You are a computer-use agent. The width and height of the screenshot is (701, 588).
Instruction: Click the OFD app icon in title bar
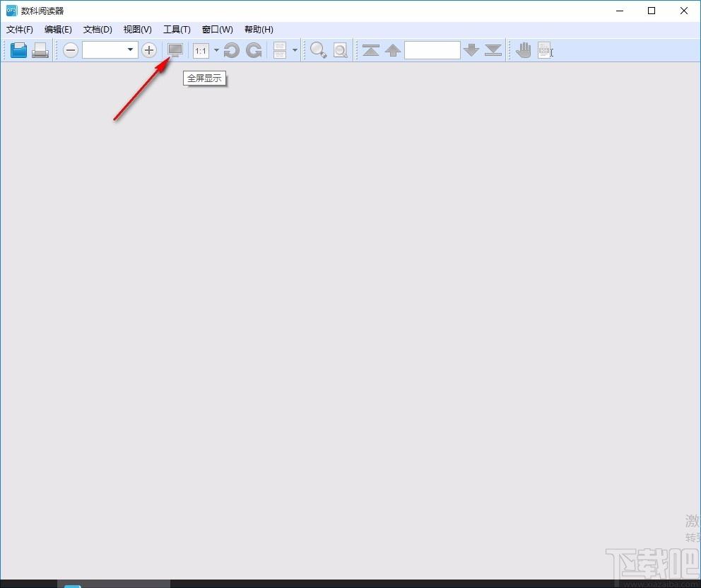[x=11, y=11]
